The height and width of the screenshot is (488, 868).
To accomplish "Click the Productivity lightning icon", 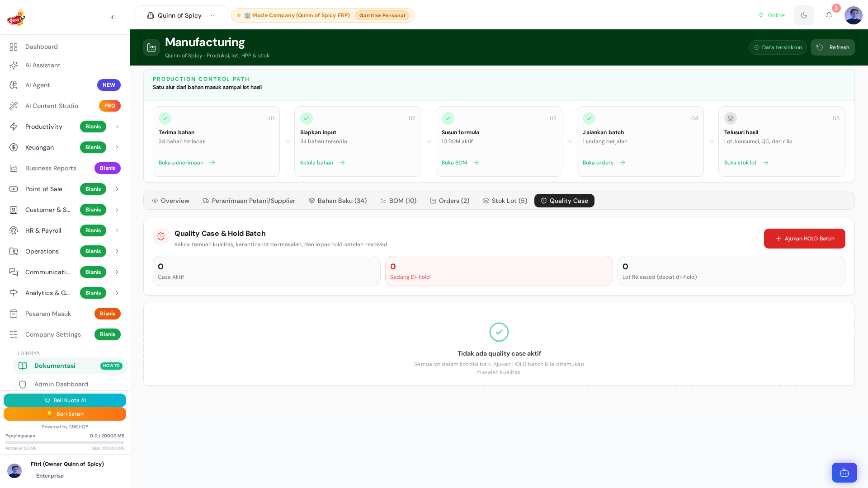I will 14,127.
